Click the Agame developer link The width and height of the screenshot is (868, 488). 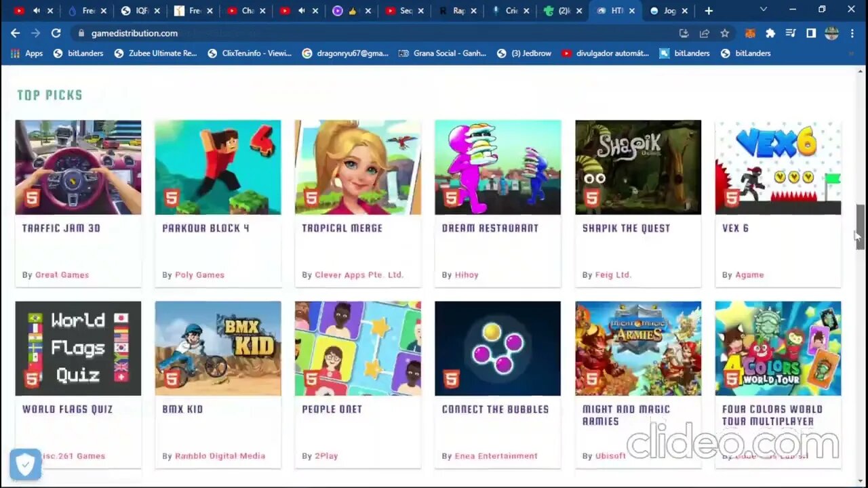click(x=749, y=274)
